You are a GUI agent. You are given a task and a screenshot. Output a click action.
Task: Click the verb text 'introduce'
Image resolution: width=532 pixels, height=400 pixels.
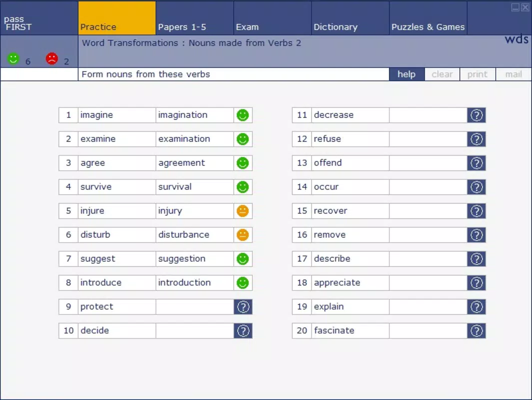tap(101, 282)
